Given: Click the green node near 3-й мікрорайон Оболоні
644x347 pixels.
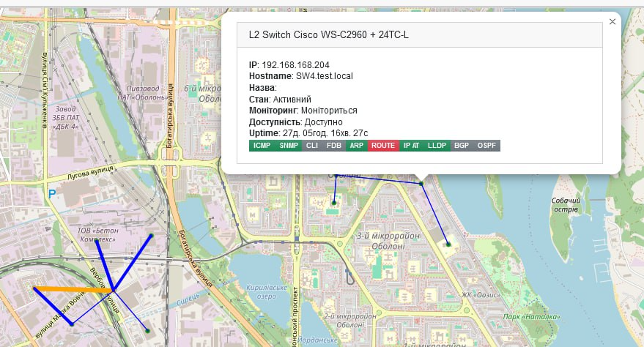Looking at the screenshot, I should tap(448, 245).
